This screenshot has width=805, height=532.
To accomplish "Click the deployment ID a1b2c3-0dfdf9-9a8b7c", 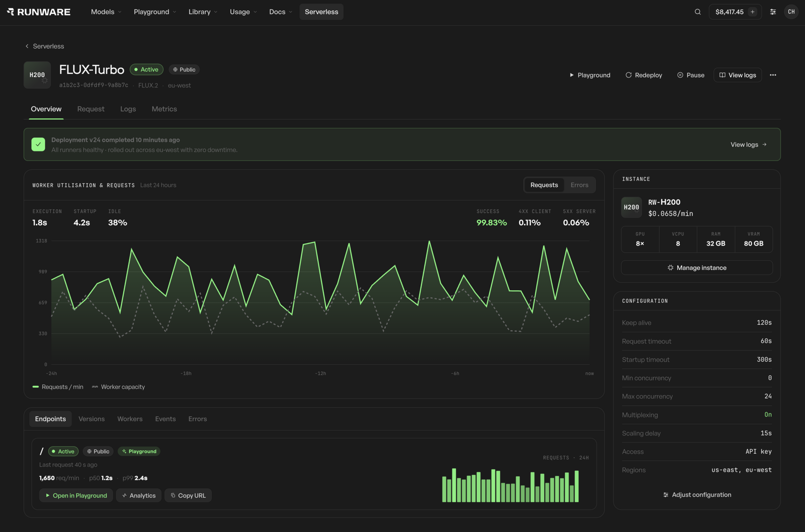I will pos(93,85).
